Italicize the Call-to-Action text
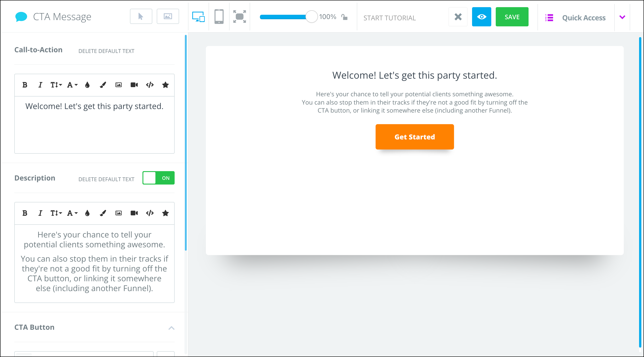The height and width of the screenshot is (357, 644). [40, 85]
